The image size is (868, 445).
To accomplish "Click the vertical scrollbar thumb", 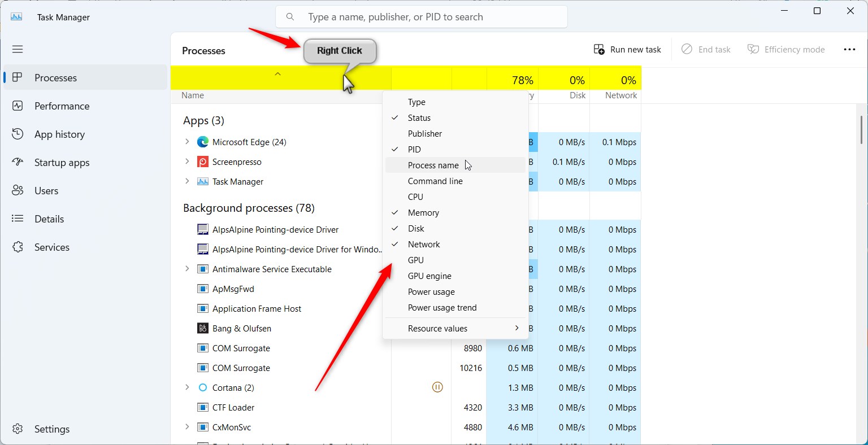I will point(861,129).
